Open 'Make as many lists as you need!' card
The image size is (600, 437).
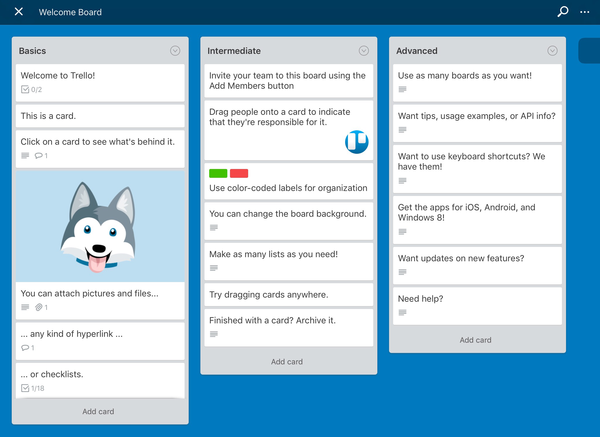click(x=289, y=261)
